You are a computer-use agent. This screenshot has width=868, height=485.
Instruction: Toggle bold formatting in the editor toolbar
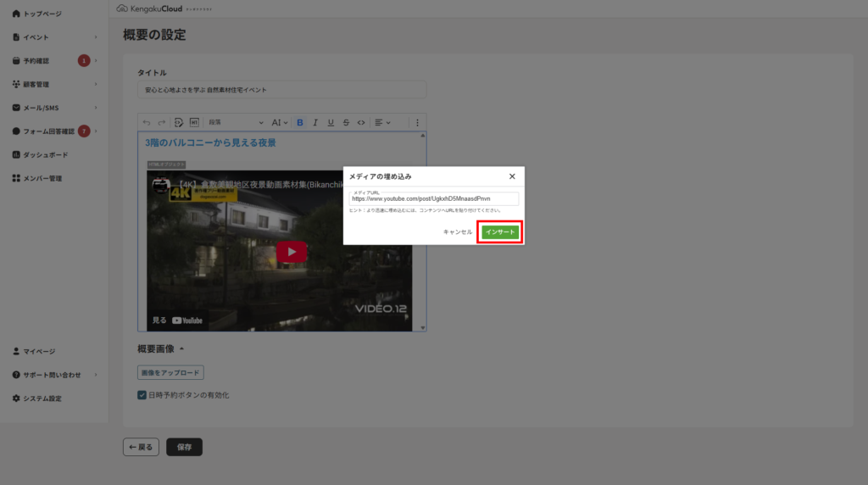tap(300, 122)
